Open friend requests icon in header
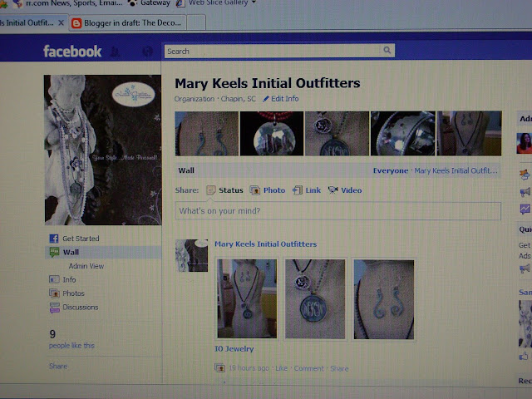The width and height of the screenshot is (532, 399). 115,52
